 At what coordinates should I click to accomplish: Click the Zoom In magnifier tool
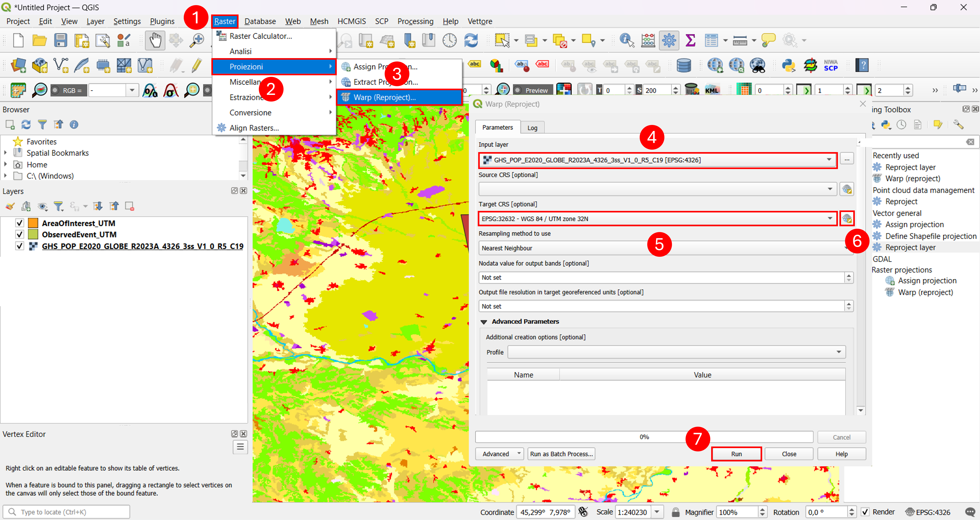pos(197,40)
